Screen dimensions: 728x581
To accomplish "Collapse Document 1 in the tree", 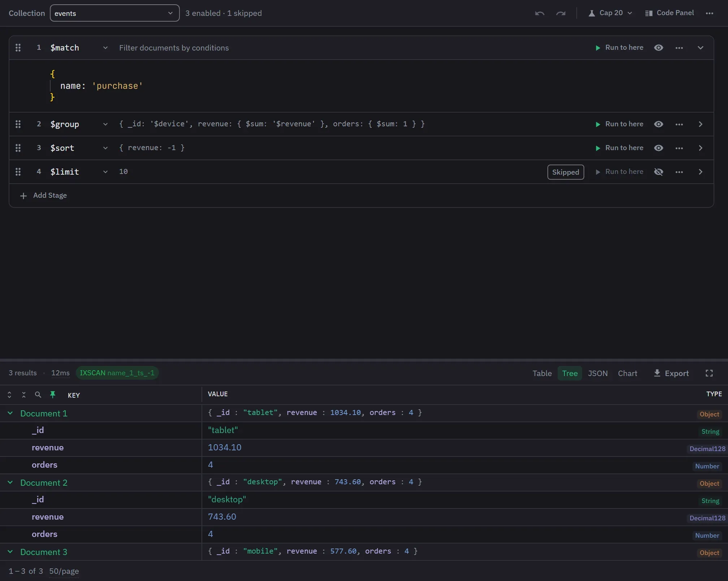I will [x=10, y=413].
